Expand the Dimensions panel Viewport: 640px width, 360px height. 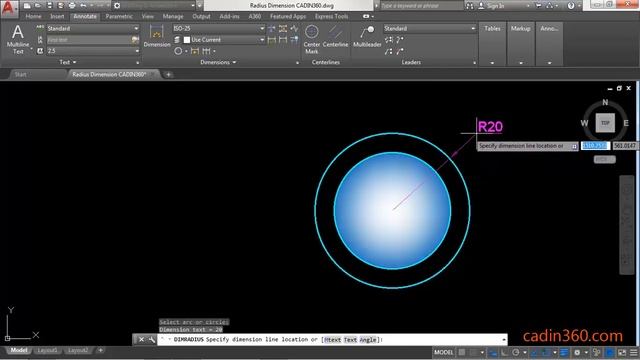click(x=218, y=62)
